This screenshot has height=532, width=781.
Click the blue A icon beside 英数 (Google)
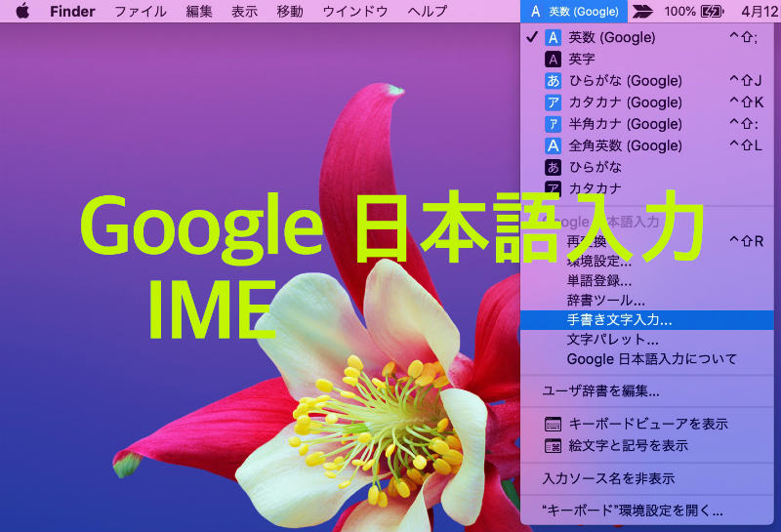point(553,37)
